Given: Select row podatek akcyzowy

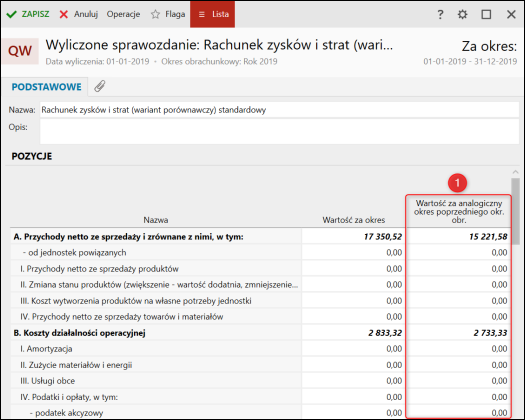Looking at the screenshot, I should [x=156, y=413].
